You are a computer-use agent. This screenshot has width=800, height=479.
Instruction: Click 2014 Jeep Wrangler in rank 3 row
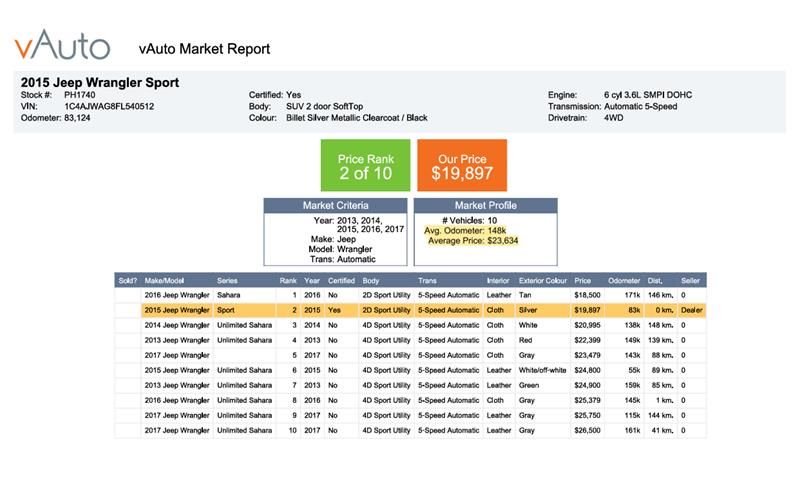[x=177, y=325]
